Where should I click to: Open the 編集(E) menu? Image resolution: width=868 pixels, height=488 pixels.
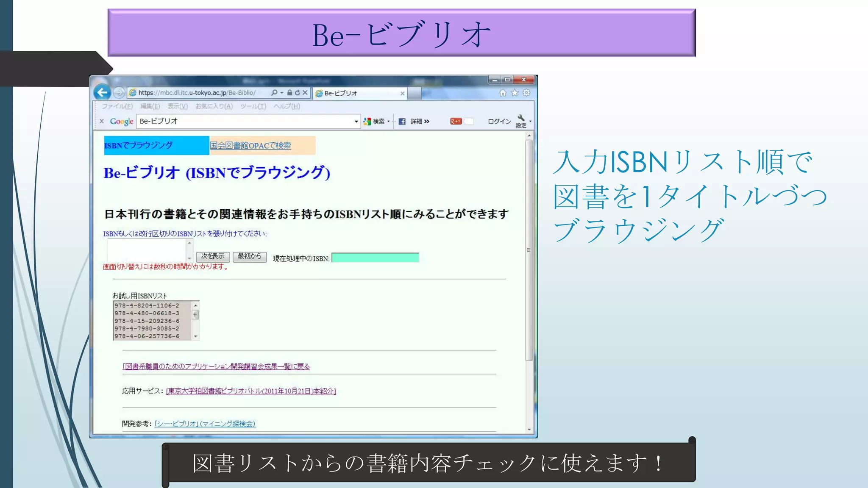point(150,106)
